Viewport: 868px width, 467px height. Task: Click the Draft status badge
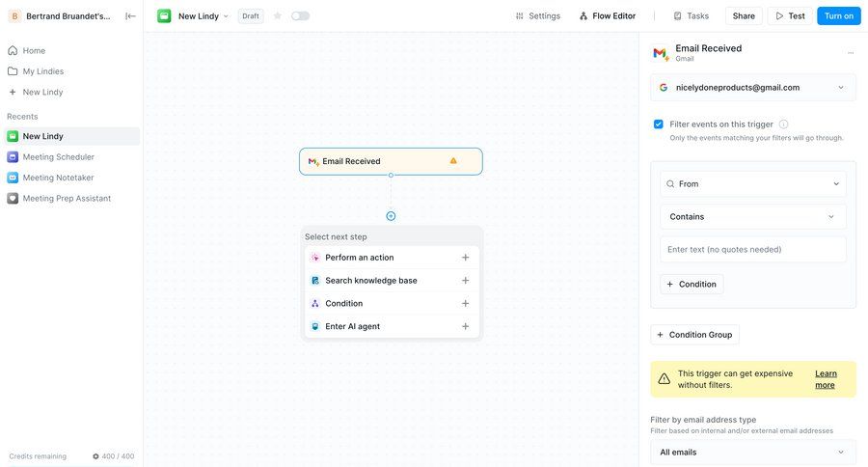(250, 16)
